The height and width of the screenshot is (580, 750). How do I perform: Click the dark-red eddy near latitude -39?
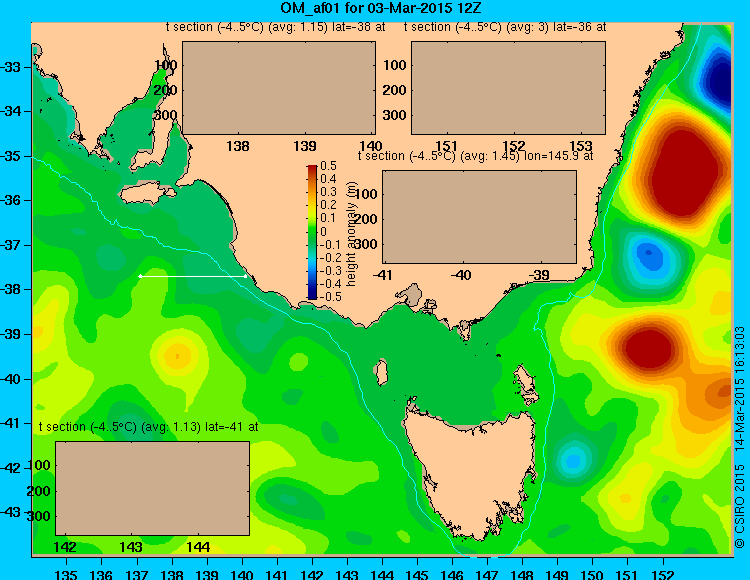[649, 347]
